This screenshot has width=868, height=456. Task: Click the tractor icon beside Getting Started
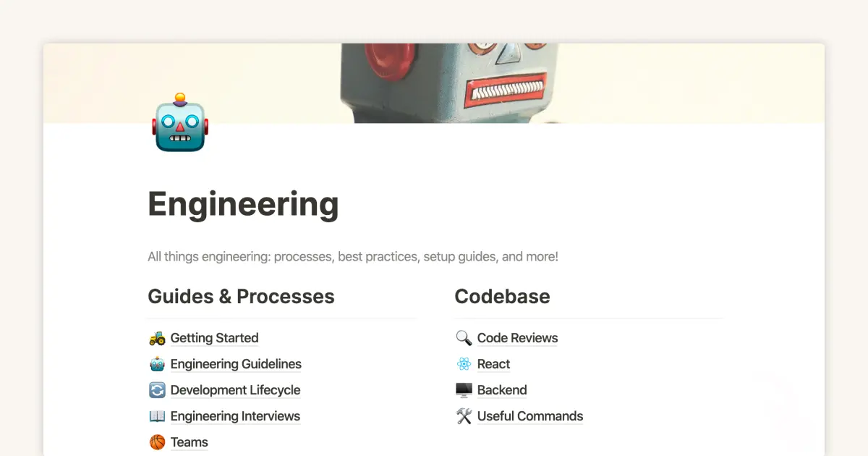(156, 338)
